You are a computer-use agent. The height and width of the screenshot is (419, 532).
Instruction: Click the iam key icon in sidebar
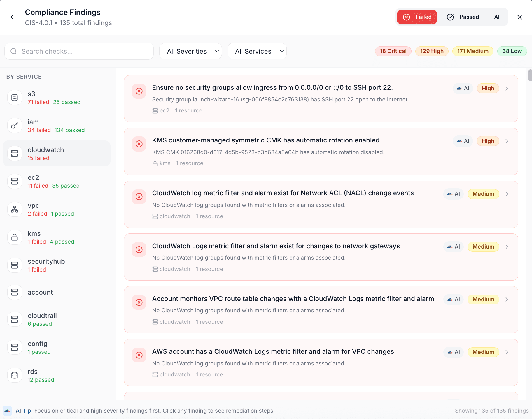point(14,125)
